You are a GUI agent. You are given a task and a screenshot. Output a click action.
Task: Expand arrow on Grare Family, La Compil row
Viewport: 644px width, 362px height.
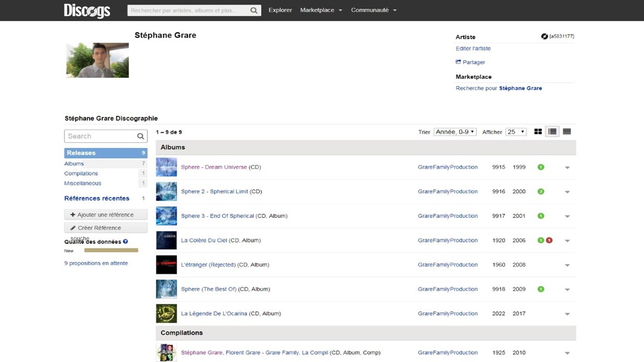567,353
